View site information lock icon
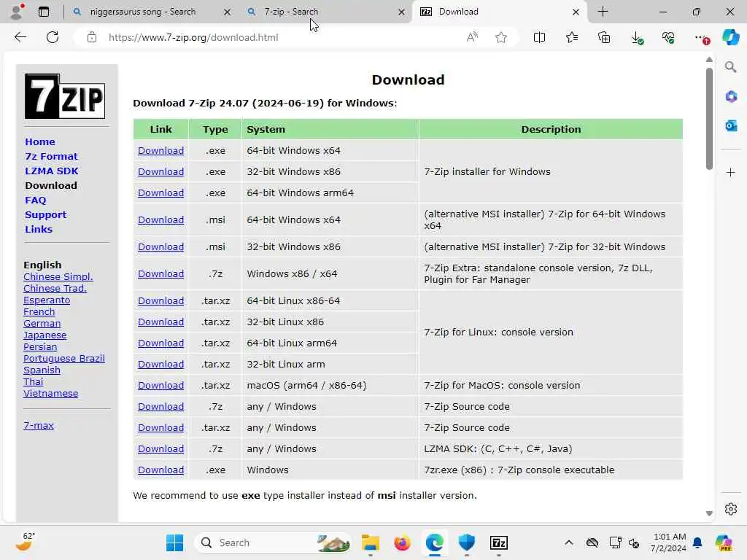747x560 pixels. tap(92, 37)
